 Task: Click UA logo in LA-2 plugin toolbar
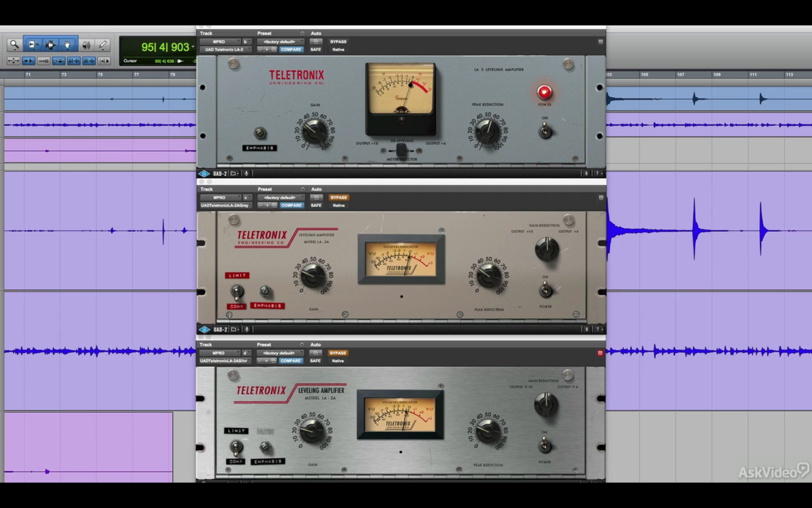(x=204, y=174)
